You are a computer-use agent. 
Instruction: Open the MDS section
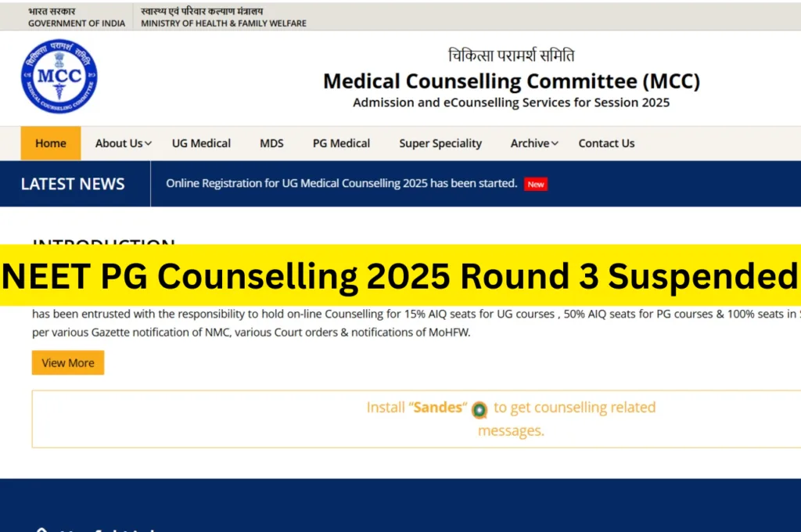coord(271,143)
